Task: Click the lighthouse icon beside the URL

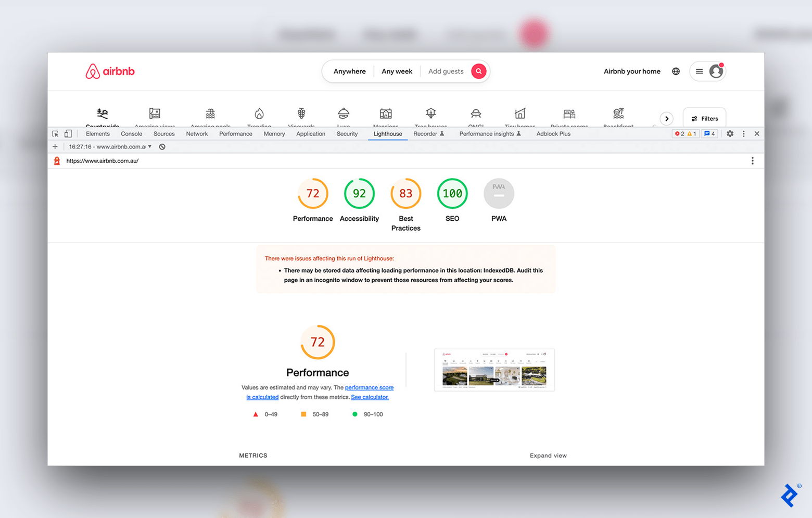Action: point(56,160)
